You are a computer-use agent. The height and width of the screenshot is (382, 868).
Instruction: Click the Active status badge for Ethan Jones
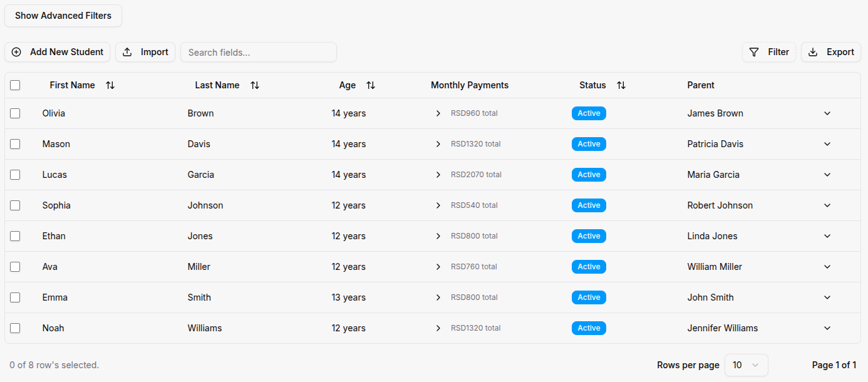[589, 236]
